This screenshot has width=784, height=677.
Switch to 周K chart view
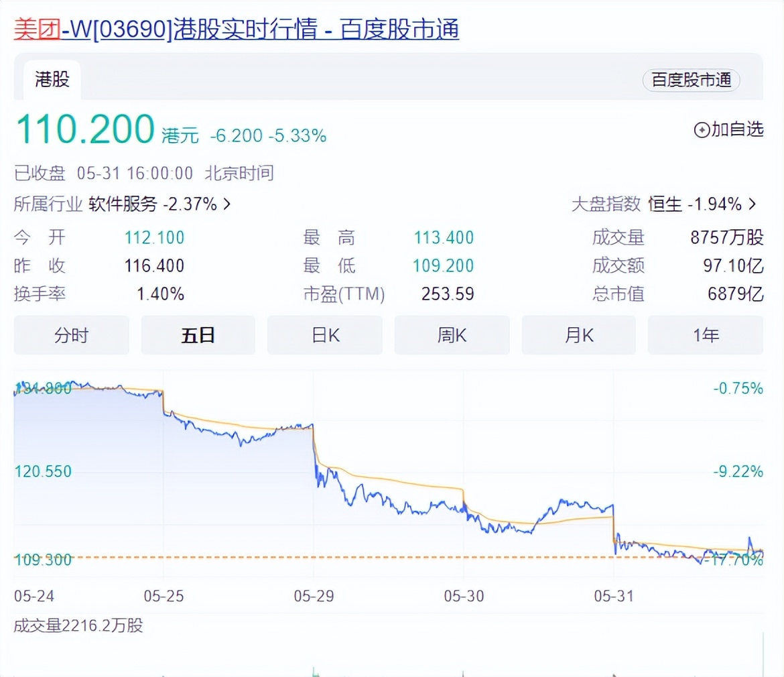pos(452,335)
